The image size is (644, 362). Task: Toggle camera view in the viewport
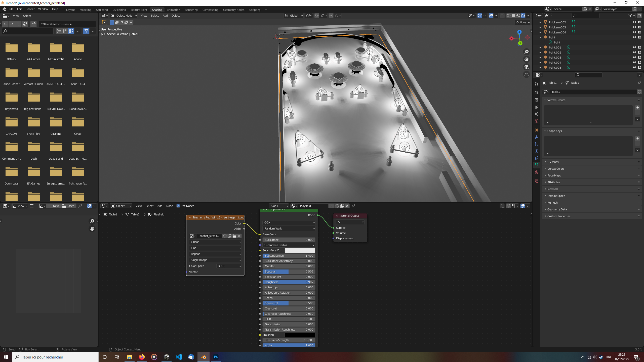[526, 67]
